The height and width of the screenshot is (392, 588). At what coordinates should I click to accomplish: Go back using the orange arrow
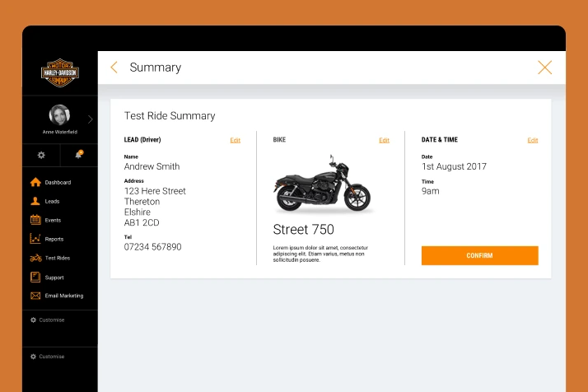[114, 68]
